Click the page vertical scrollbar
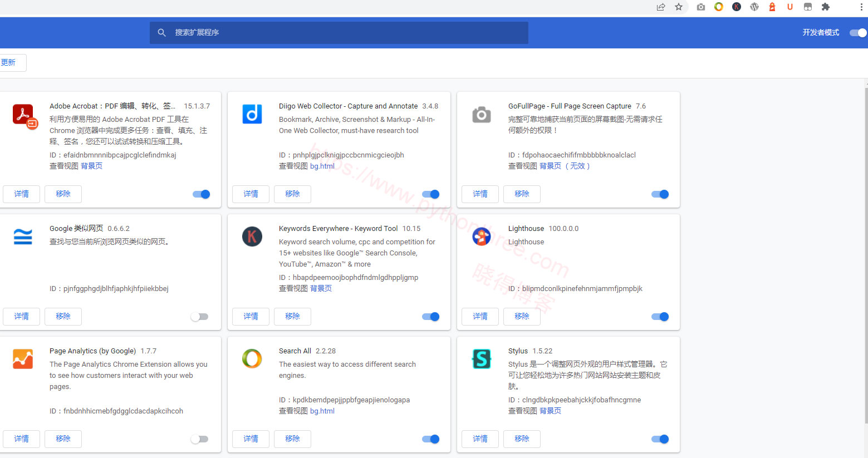The image size is (868, 458). tap(866, 256)
